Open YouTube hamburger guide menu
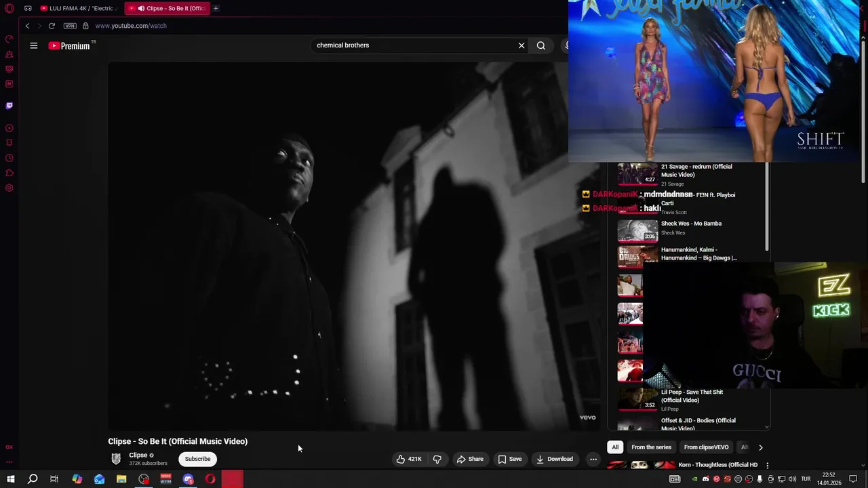This screenshot has height=488, width=868. pos(33,45)
